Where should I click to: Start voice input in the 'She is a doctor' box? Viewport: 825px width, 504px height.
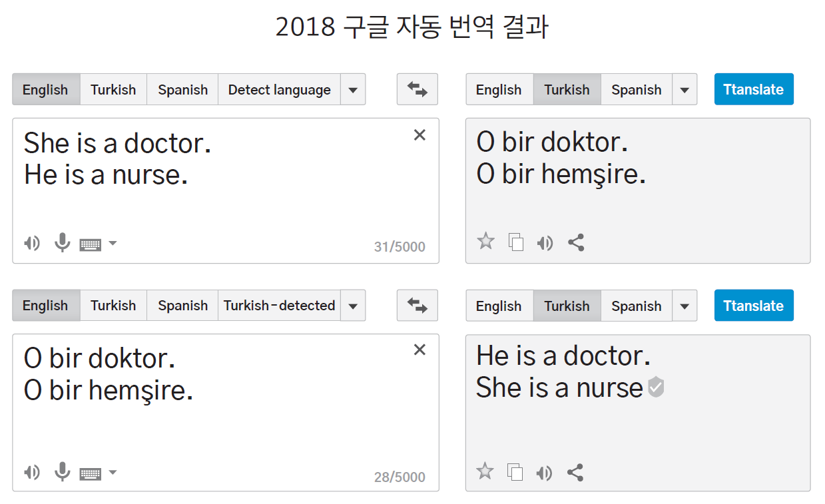coord(62,243)
